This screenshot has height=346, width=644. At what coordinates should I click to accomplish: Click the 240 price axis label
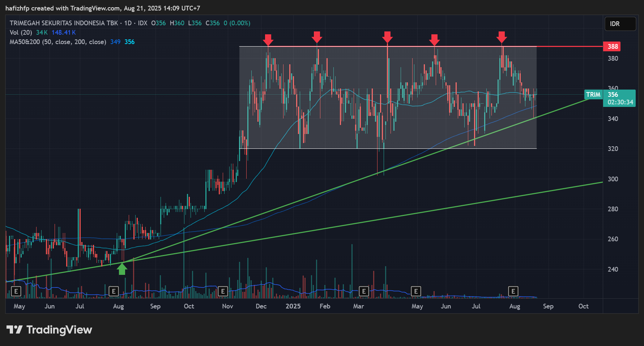coord(613,269)
